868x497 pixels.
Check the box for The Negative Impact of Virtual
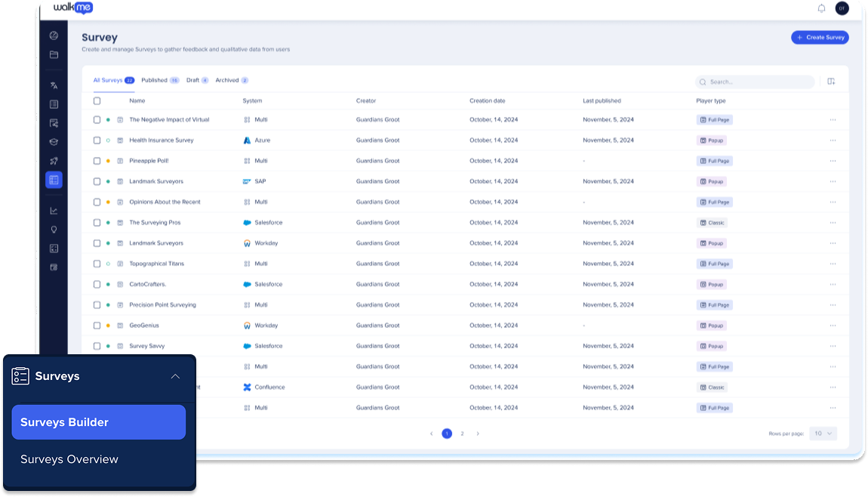(x=97, y=119)
